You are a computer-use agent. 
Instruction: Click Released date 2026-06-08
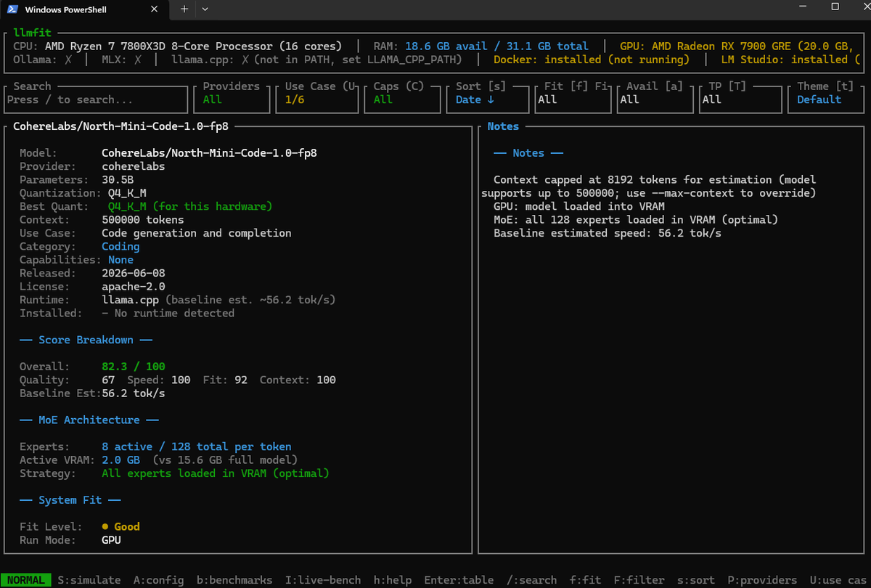[x=134, y=273]
